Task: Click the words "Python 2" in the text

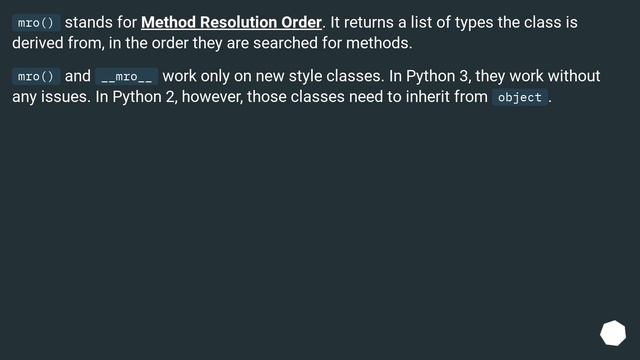Action: point(144,97)
